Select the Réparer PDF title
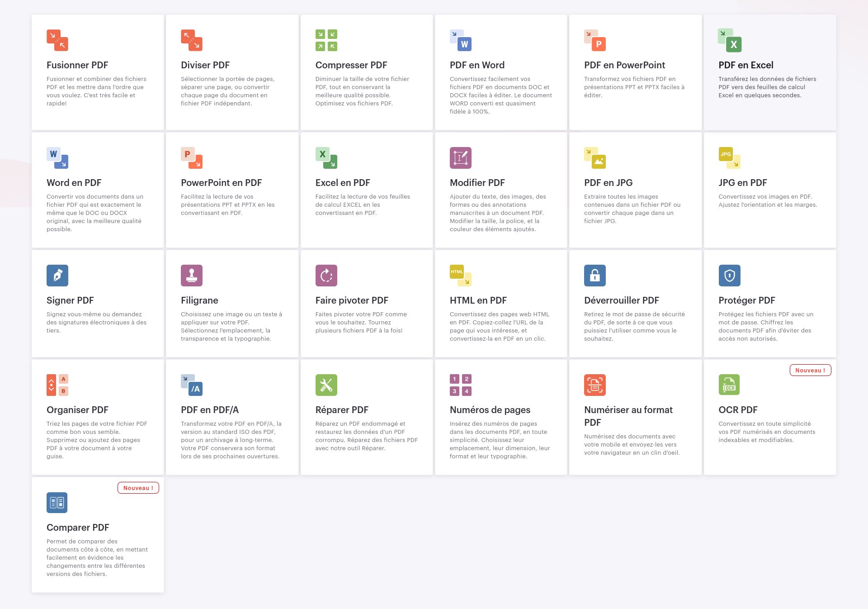The image size is (868, 609). (342, 410)
